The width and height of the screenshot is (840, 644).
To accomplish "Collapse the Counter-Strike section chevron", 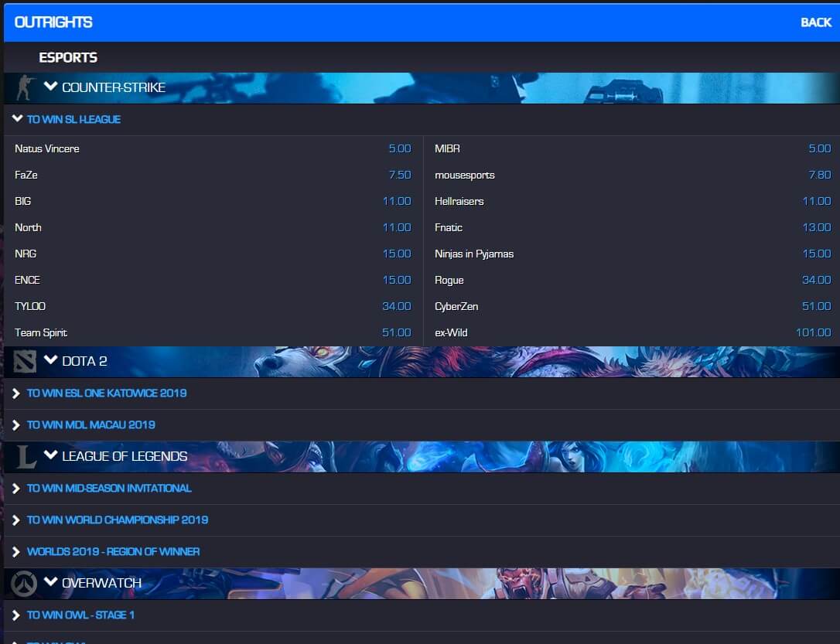I will (x=51, y=87).
